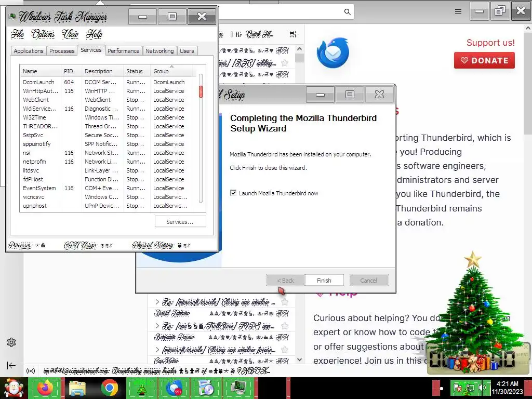Click the online status radio icon in status bar
Image resolution: width=532 pixels, height=399 pixels.
(31, 371)
